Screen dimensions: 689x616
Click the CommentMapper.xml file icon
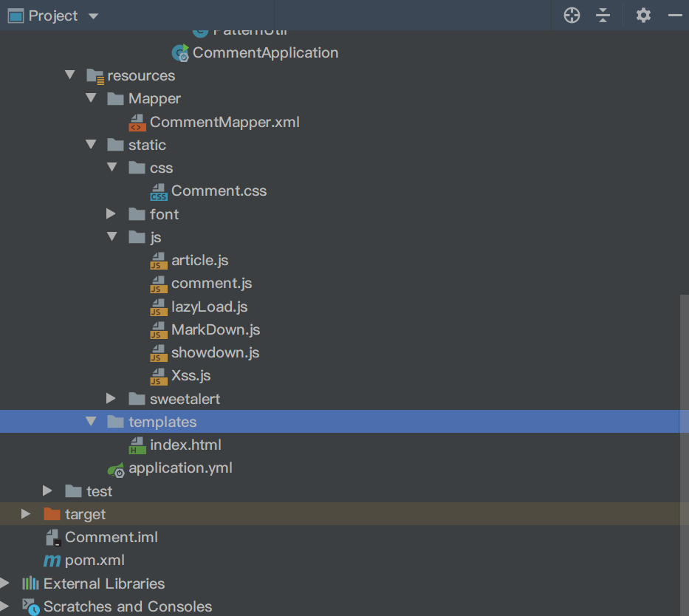coord(137,123)
